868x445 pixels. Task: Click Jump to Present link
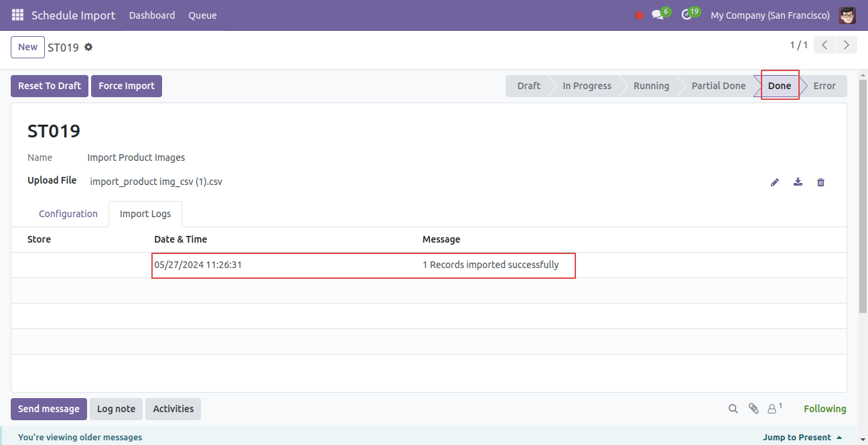[802, 437]
